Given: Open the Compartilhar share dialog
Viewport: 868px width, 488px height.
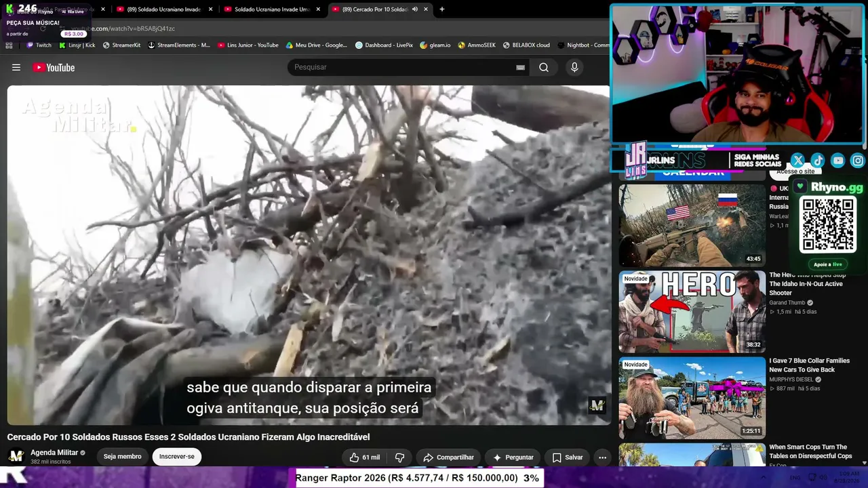Looking at the screenshot, I should pyautogui.click(x=448, y=457).
